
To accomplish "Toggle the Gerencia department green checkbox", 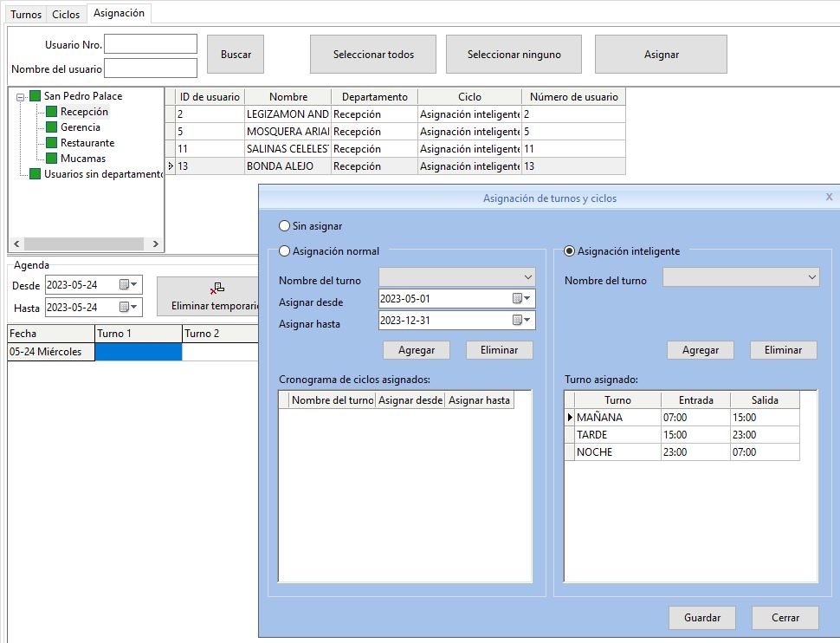I will point(51,127).
